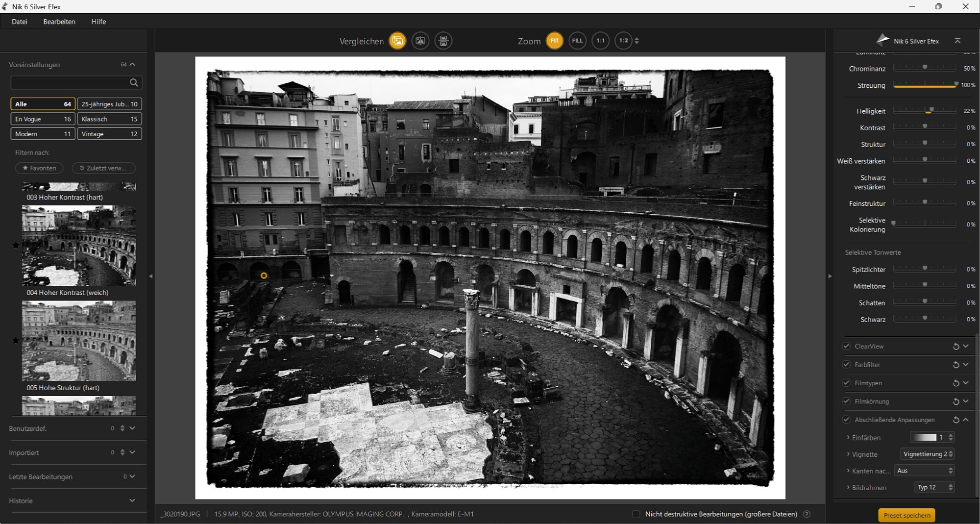
Task: Open the Bildrahmen type dropdown
Action: click(934, 487)
